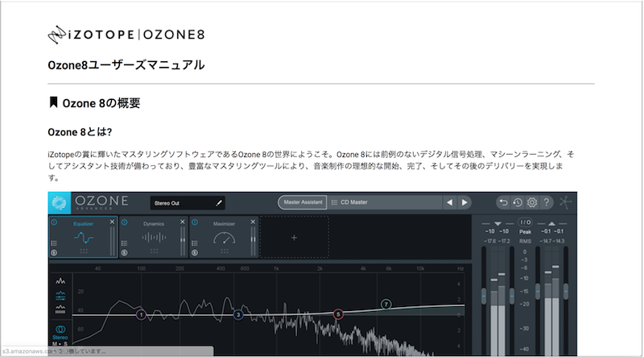Toggle the I/O meter button

click(526, 222)
